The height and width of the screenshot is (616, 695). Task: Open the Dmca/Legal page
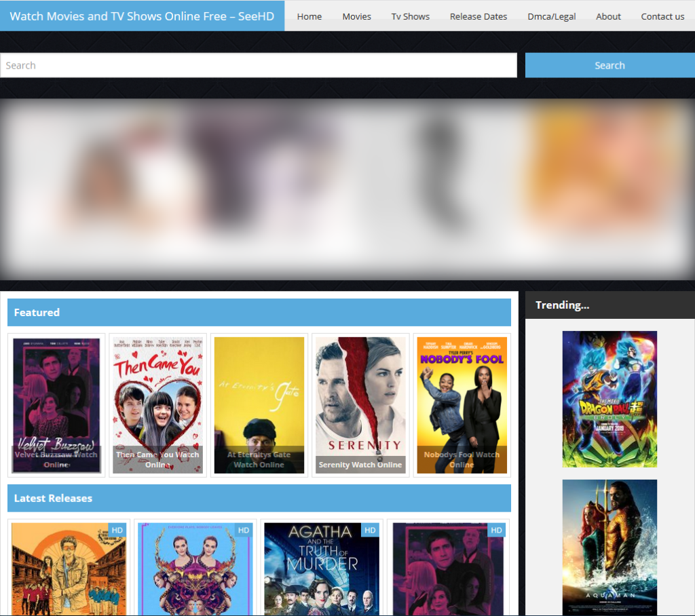tap(551, 16)
